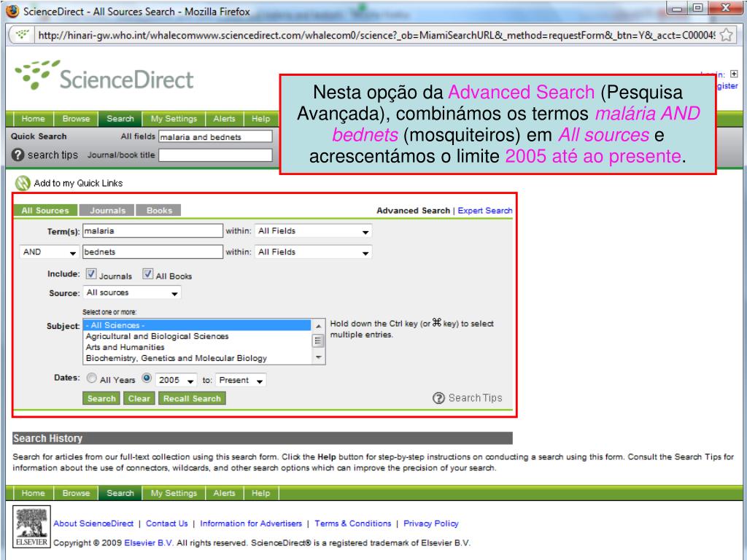
Task: Click the Firefox logo in title bar
Action: [x=12, y=10]
